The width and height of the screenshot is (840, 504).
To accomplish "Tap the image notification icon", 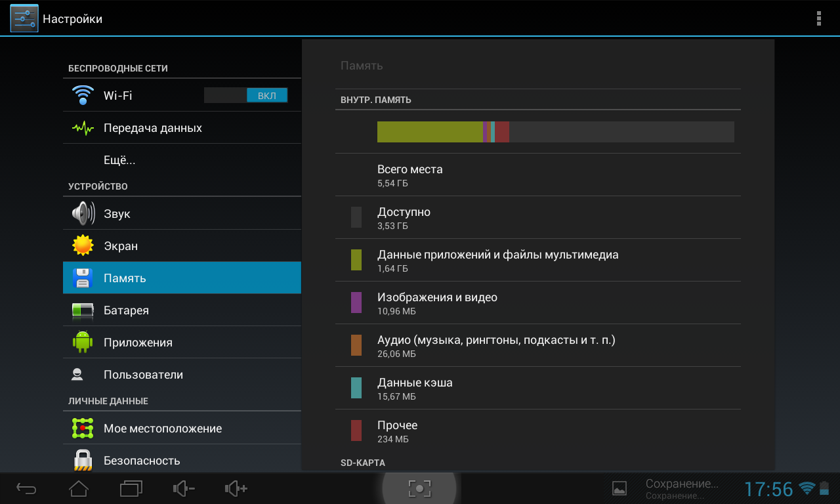I will click(619, 488).
